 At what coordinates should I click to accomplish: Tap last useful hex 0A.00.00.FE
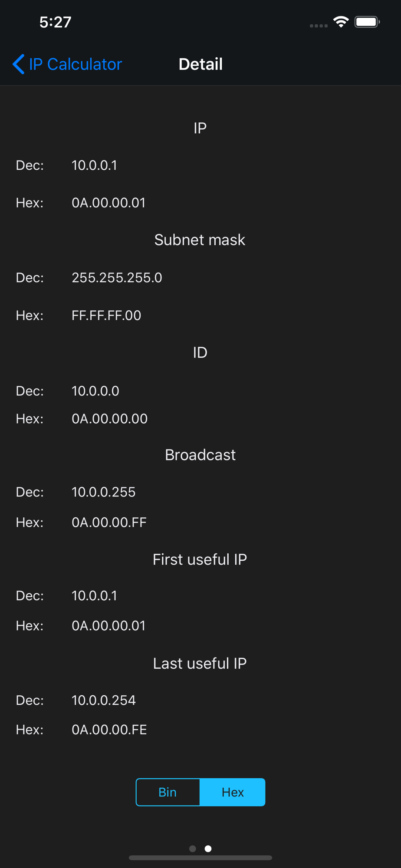coord(109,730)
